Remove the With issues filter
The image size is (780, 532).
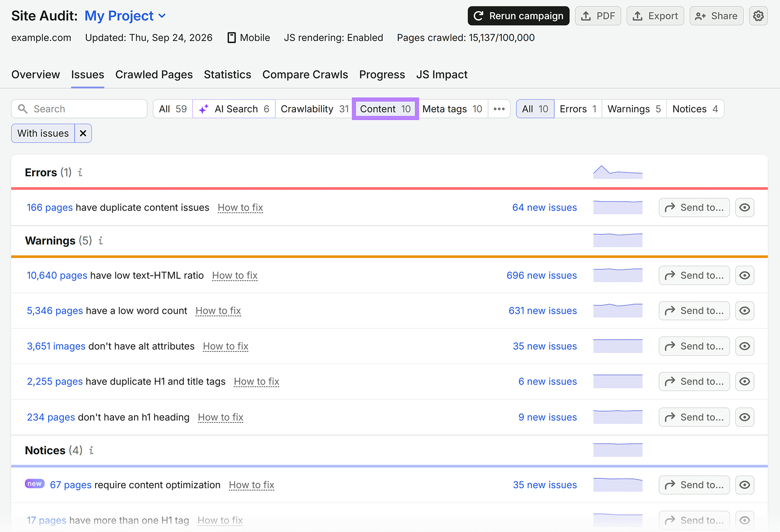coord(83,133)
